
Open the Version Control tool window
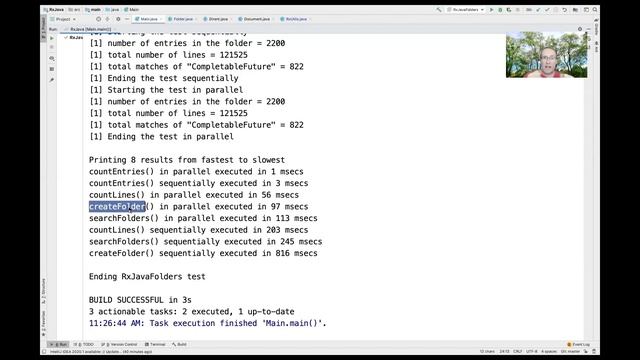119,344
